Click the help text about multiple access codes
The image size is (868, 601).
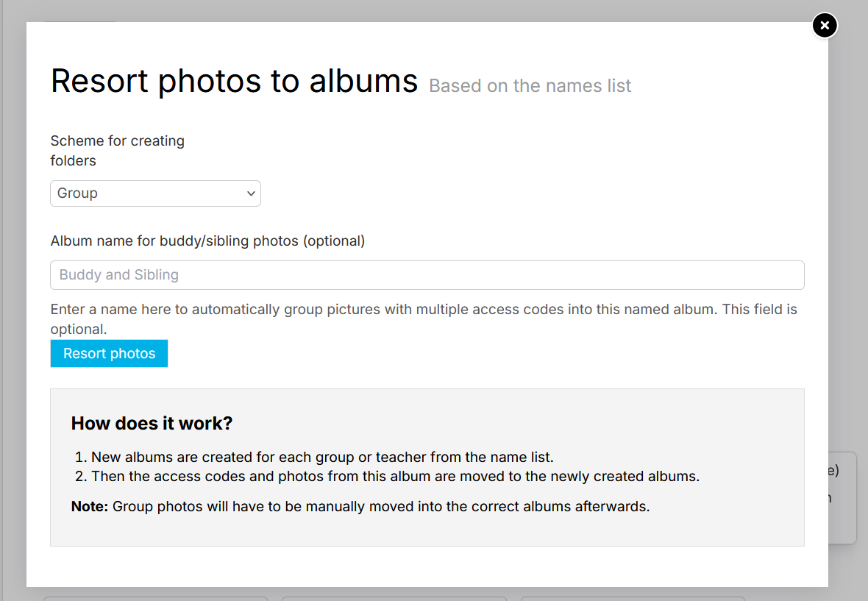pyautogui.click(x=424, y=319)
